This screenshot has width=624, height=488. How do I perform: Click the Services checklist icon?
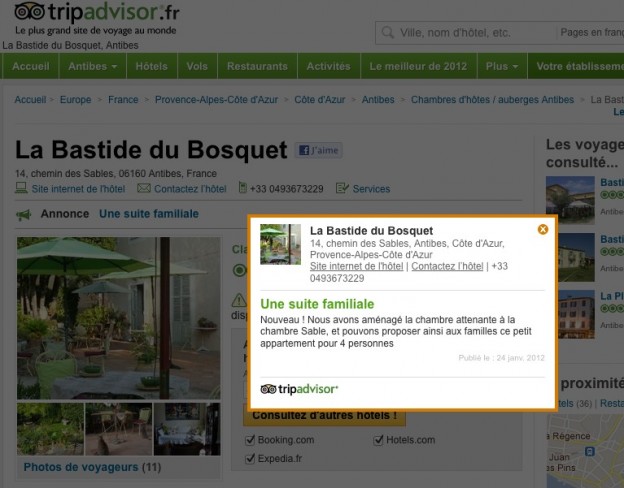click(x=342, y=189)
